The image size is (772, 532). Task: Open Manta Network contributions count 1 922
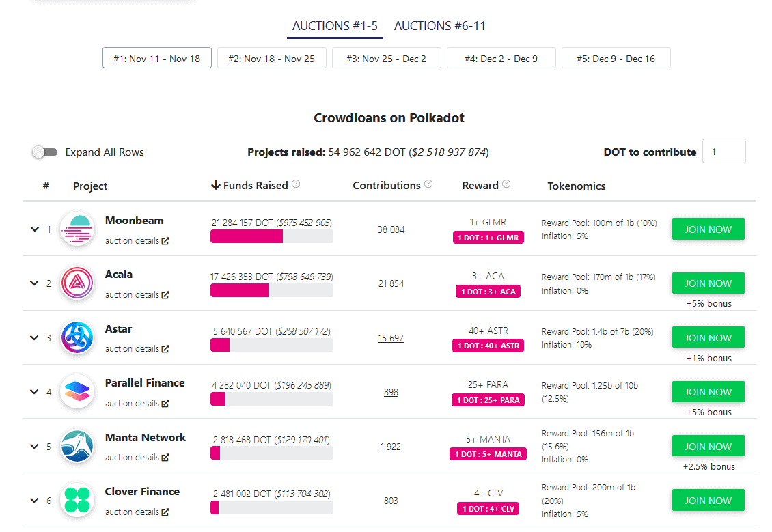390,447
